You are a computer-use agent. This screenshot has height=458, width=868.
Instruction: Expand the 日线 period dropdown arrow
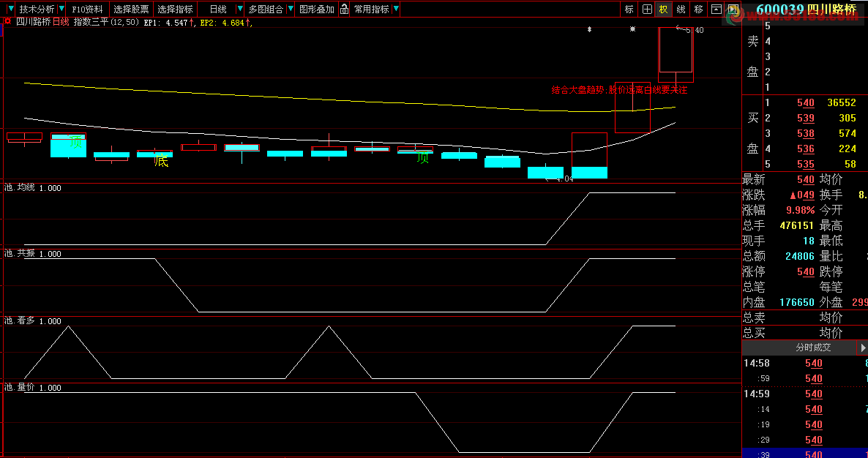[x=240, y=10]
